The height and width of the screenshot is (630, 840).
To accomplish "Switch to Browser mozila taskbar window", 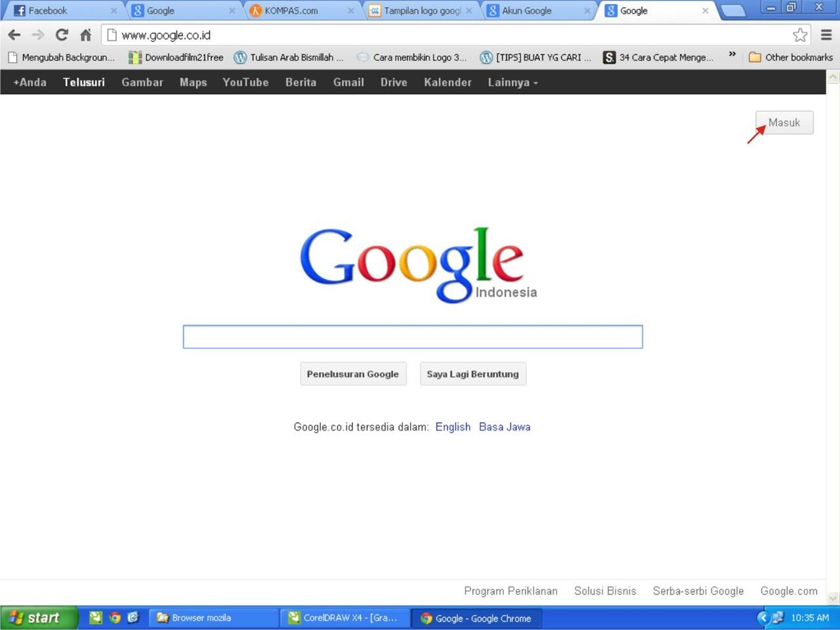I will pyautogui.click(x=214, y=618).
